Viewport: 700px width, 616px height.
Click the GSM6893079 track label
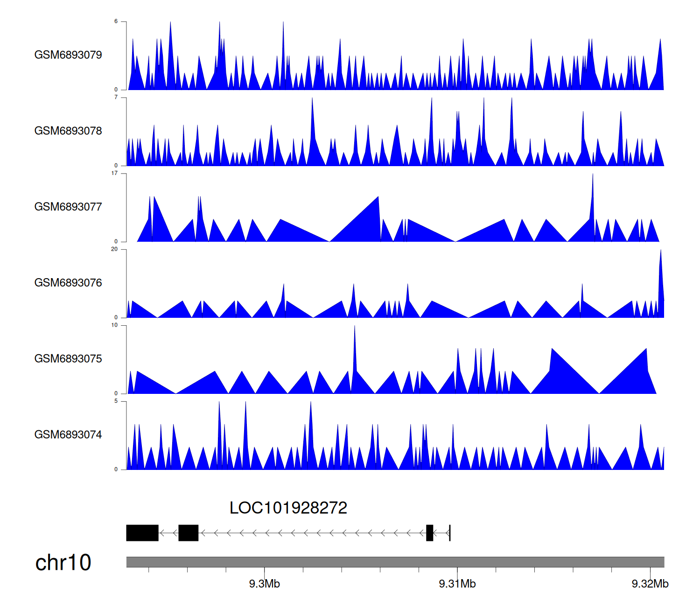tap(68, 55)
